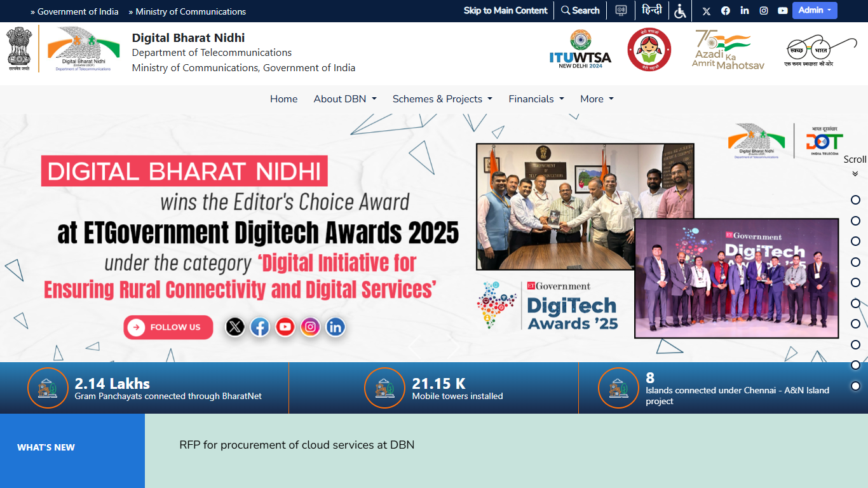Expand the More menu

tap(597, 99)
